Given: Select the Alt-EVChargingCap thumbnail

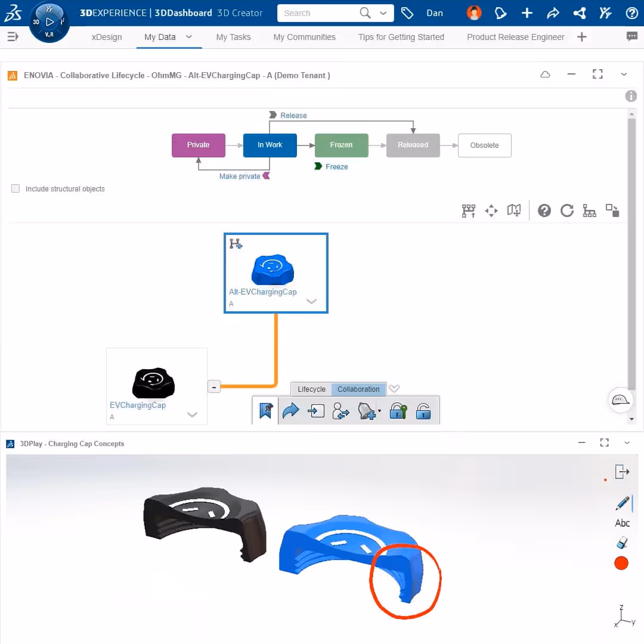Looking at the screenshot, I should (273, 270).
